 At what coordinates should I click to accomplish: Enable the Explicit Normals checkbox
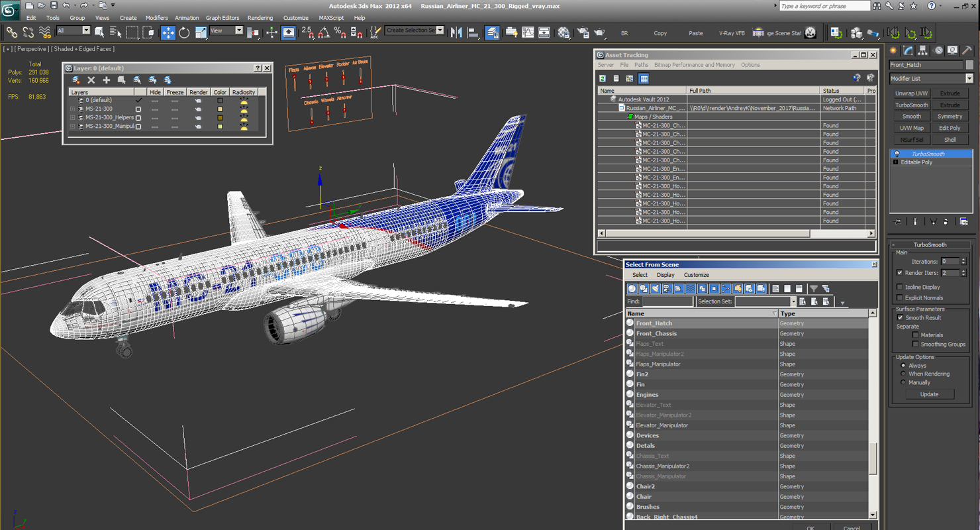(x=899, y=297)
